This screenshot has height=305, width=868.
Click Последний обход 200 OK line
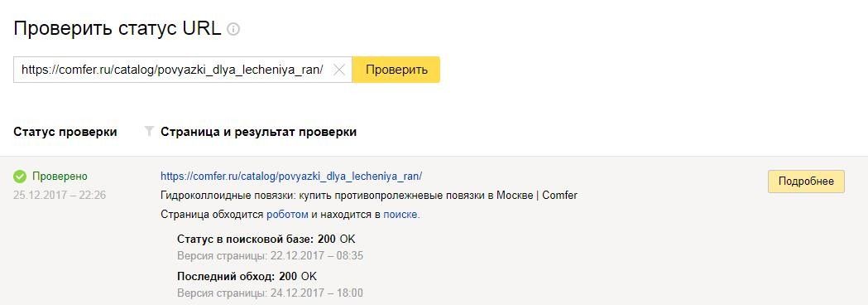[x=247, y=276]
